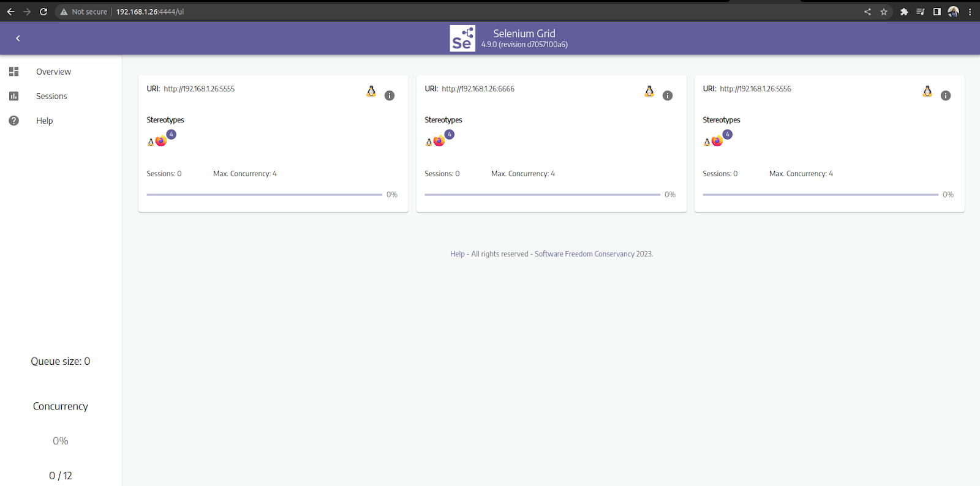Click the browser back arrow

click(10, 12)
